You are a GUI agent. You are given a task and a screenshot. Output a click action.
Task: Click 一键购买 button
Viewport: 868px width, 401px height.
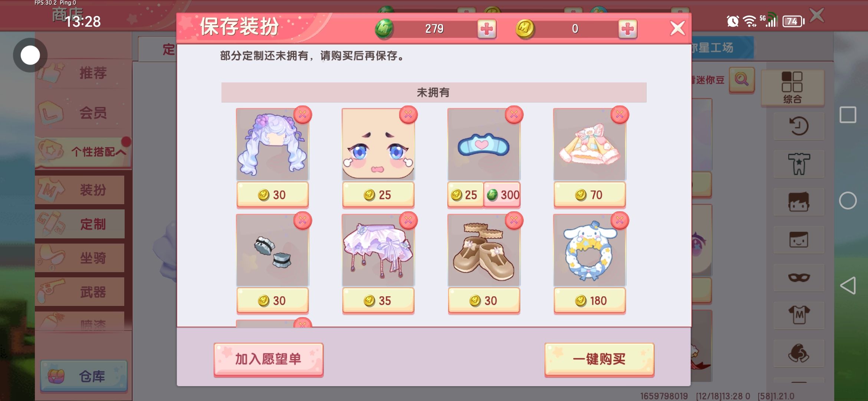click(599, 359)
